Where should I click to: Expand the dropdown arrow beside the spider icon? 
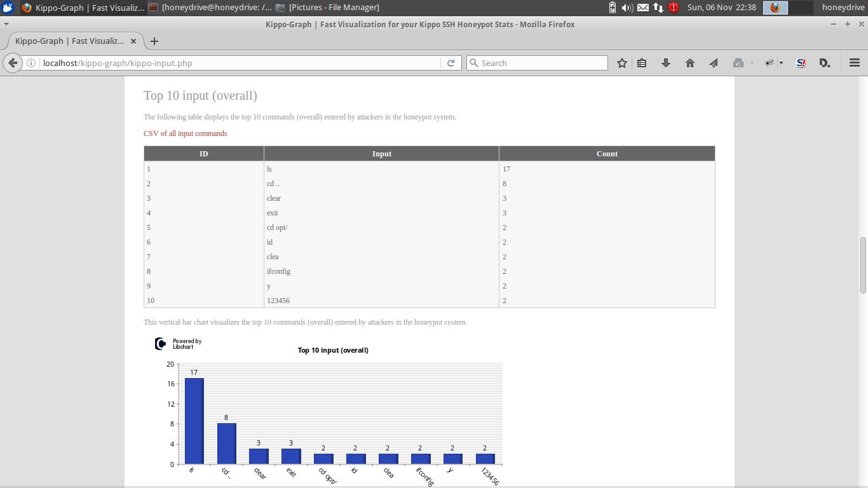click(781, 63)
